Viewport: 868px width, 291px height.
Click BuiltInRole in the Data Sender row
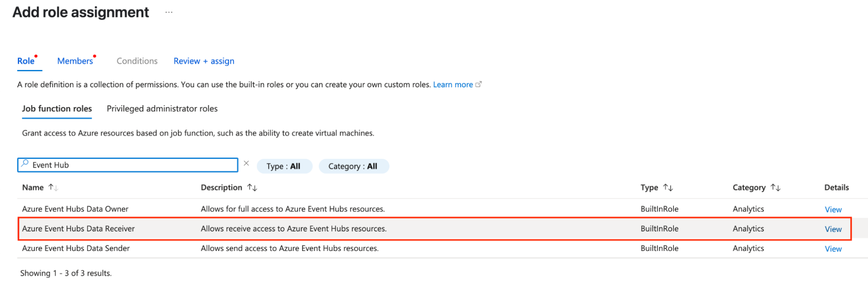point(659,248)
